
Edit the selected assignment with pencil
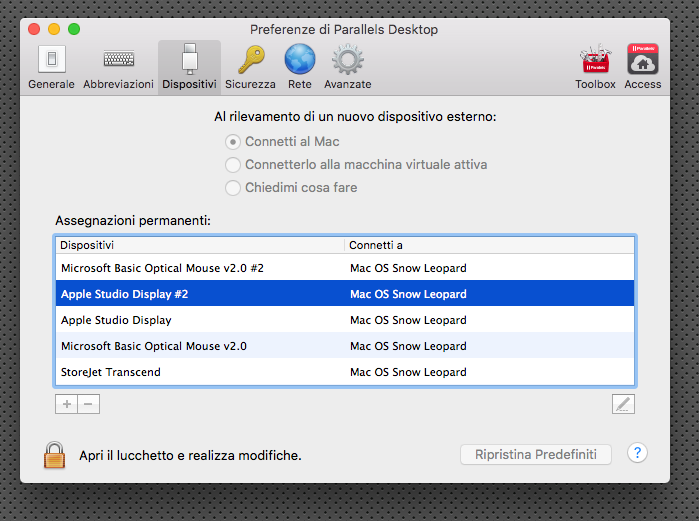[623, 404]
